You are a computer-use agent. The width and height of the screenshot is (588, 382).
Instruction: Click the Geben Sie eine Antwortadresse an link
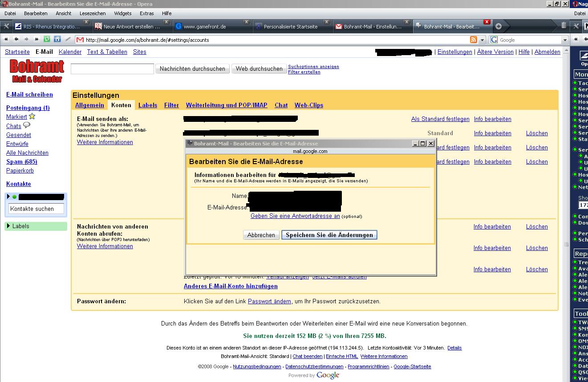295,216
